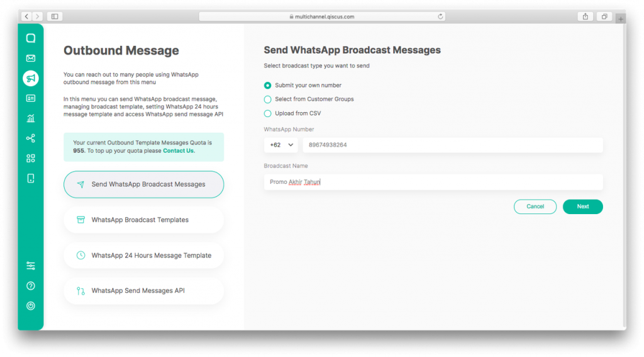644x357 pixels.
Task: Show all tabs overview icon
Action: [x=604, y=16]
